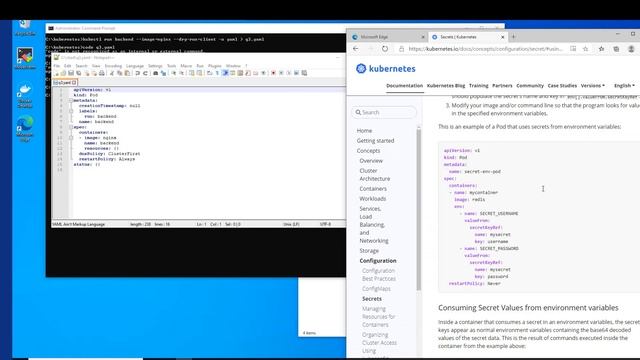The width and height of the screenshot is (640, 360).
Task: Click Save All icon in Notepad++ toolbar
Action: 78,73
